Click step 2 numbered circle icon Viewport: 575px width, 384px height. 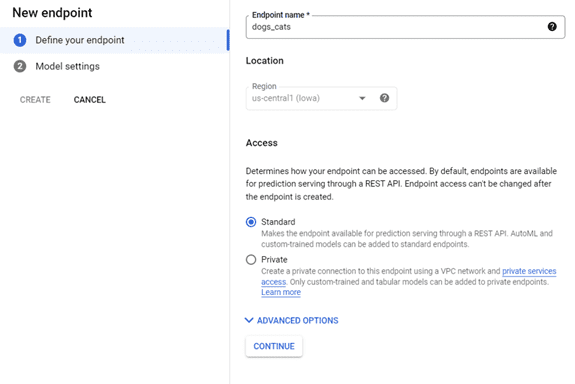pos(20,66)
